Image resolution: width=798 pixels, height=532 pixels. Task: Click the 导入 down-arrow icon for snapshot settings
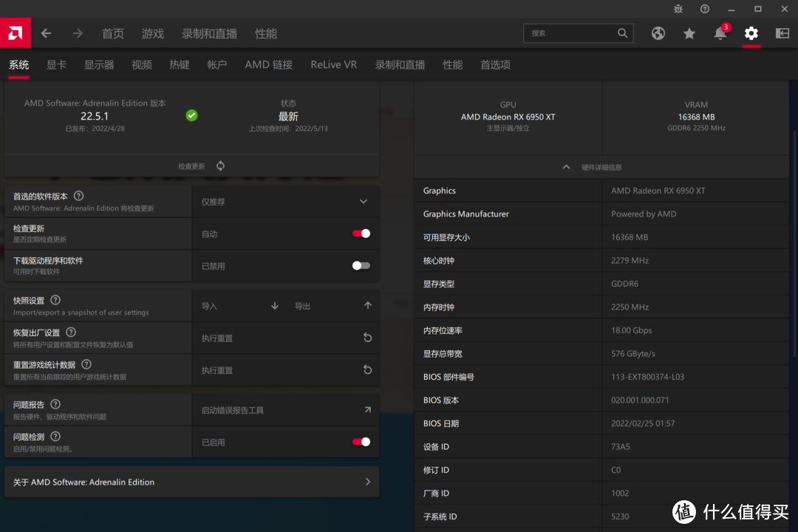coord(274,305)
